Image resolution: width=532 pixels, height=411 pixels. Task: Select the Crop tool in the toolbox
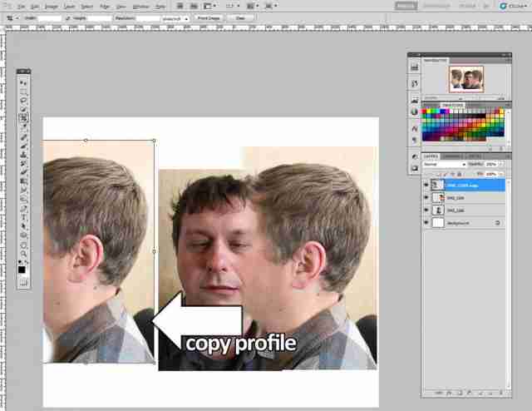click(x=23, y=118)
